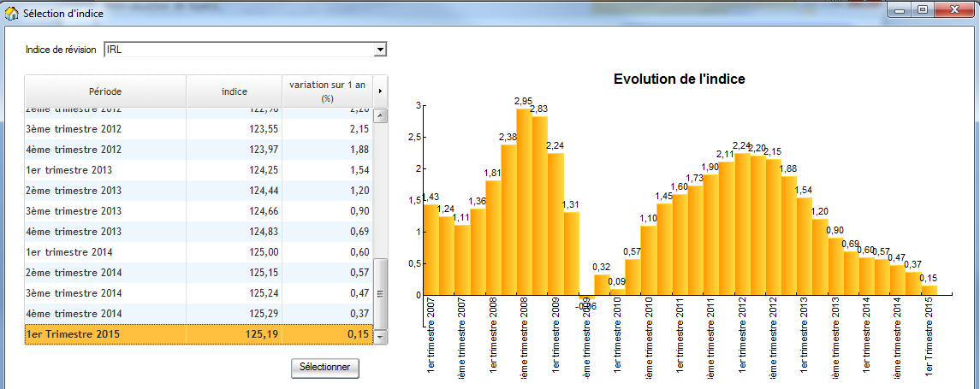Click indice value 125,15

(264, 273)
